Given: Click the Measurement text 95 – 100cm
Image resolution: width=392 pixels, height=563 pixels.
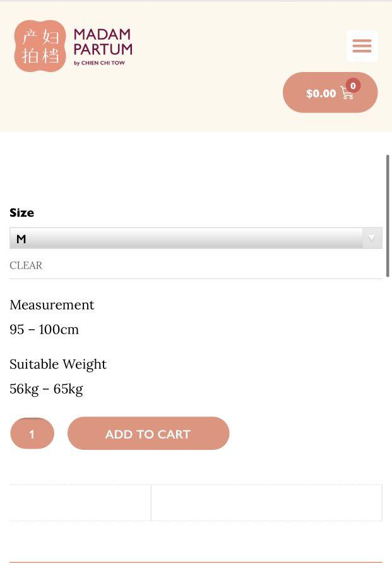Looking at the screenshot, I should click(44, 329).
